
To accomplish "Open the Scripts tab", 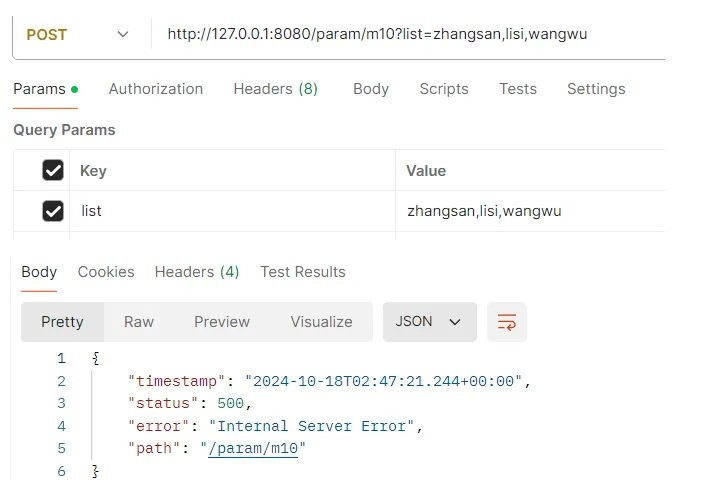I will pos(444,89).
